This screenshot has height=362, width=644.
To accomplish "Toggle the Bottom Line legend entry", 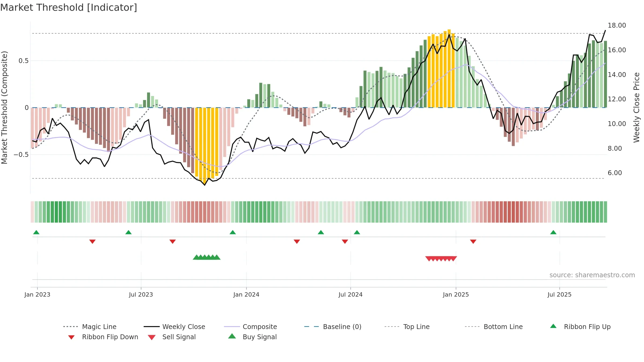I will click(494, 327).
